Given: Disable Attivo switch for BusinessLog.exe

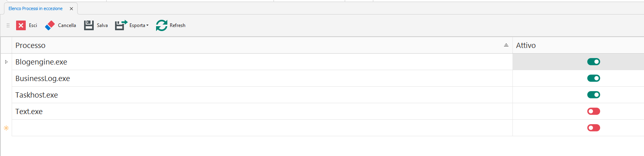Looking at the screenshot, I should click(x=593, y=78).
